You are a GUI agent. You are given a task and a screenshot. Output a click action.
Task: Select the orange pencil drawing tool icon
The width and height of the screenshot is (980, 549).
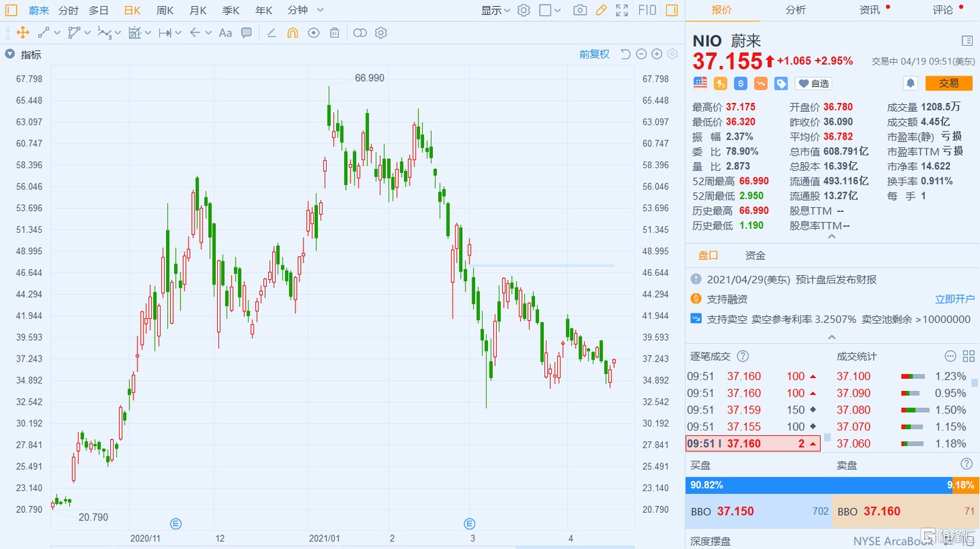(601, 10)
